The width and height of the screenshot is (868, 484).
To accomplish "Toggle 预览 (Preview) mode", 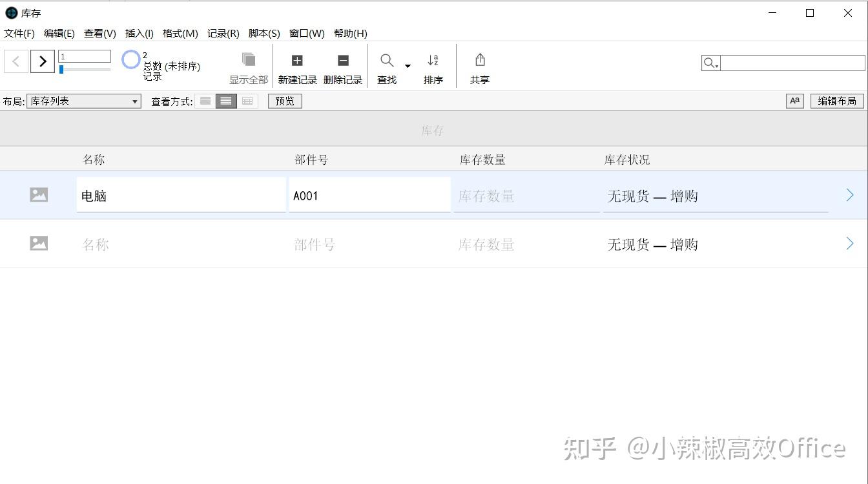I will pyautogui.click(x=284, y=101).
